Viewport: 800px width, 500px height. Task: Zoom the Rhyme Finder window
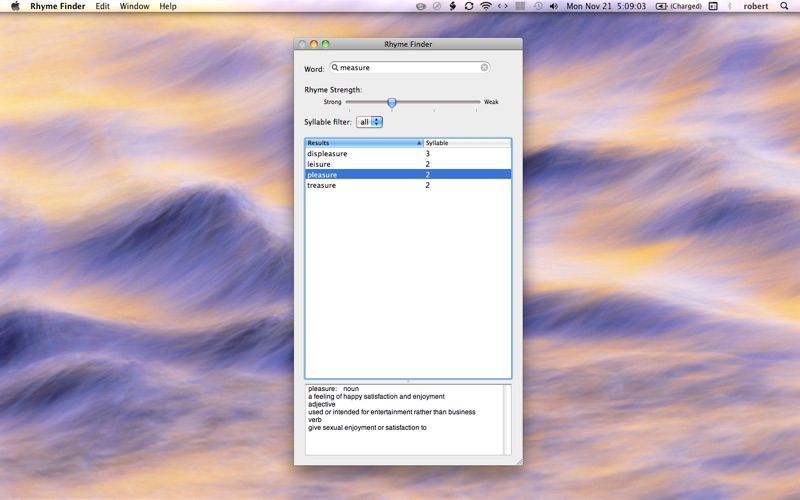(x=326, y=44)
